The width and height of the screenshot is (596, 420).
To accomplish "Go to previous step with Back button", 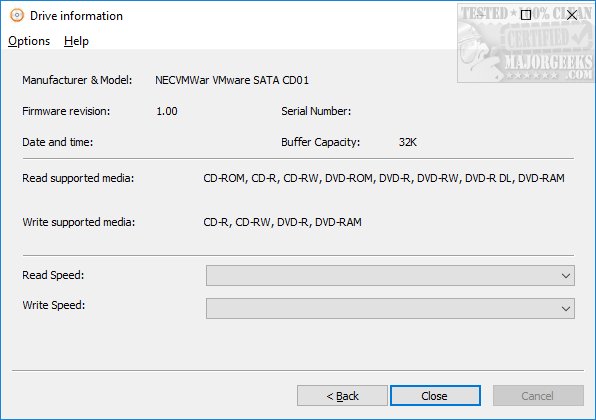I will coord(342,396).
